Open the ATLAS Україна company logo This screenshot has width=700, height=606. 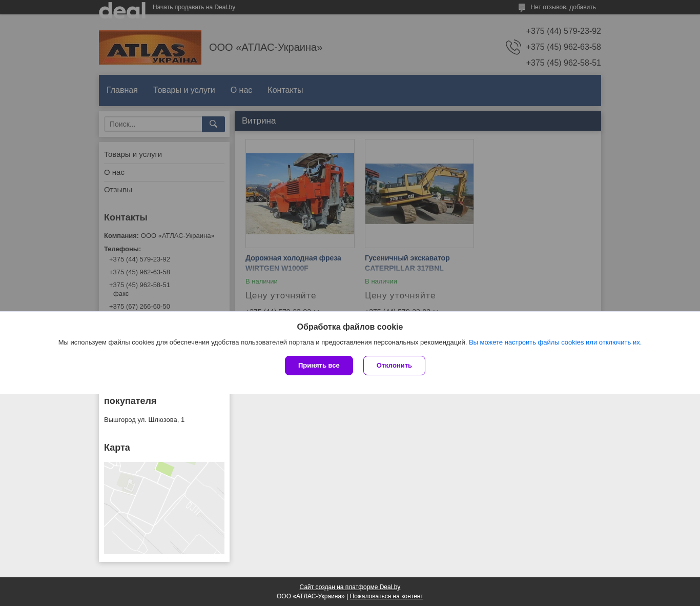150,47
